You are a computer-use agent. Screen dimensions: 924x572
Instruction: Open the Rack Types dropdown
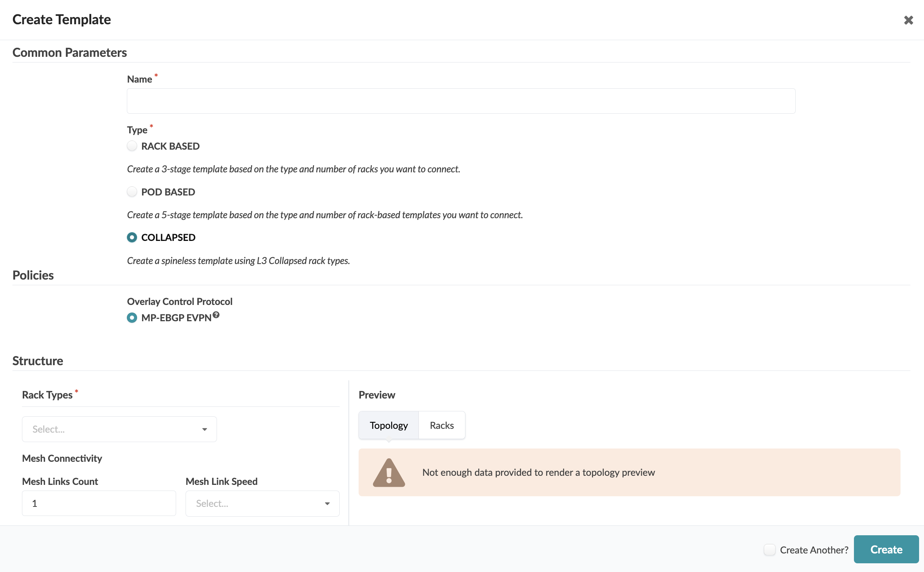point(114,429)
